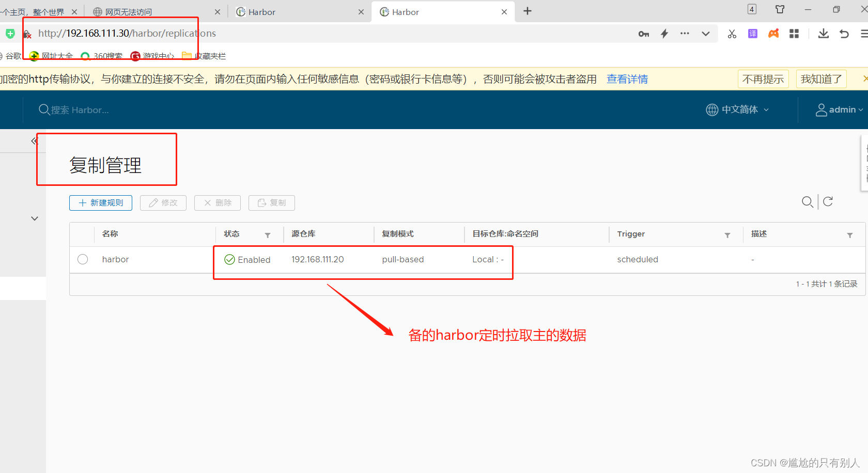Select the harbor rule radio button
The width and height of the screenshot is (868, 473).
tap(83, 259)
